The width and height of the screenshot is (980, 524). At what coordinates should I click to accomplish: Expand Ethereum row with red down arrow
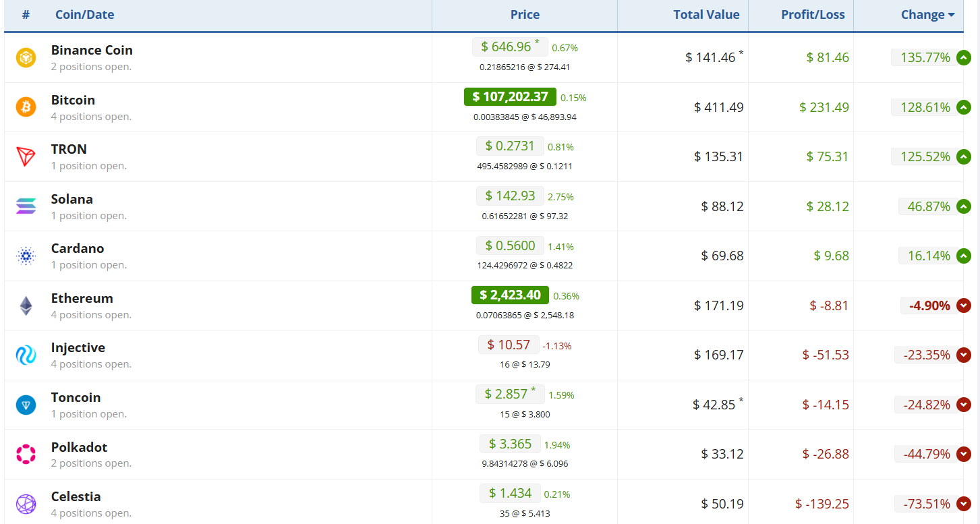[x=964, y=305]
